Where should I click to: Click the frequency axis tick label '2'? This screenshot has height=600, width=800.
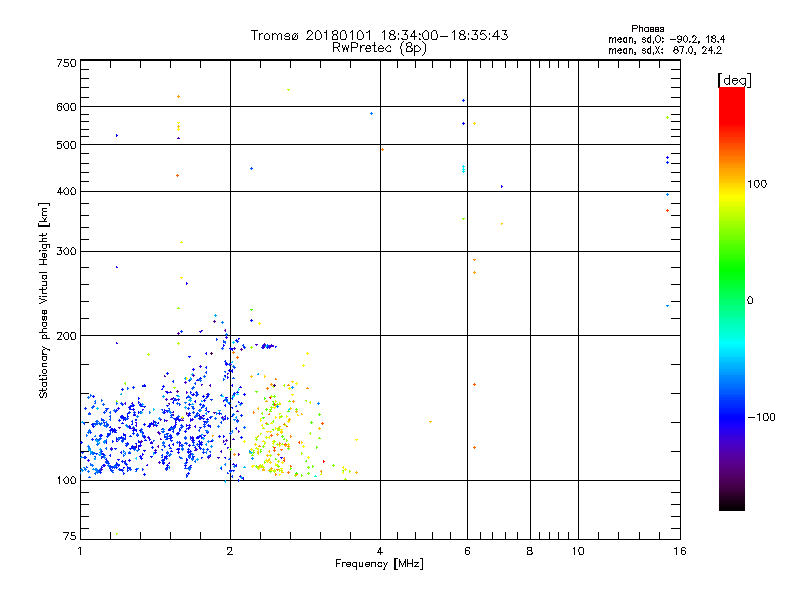tap(230, 551)
